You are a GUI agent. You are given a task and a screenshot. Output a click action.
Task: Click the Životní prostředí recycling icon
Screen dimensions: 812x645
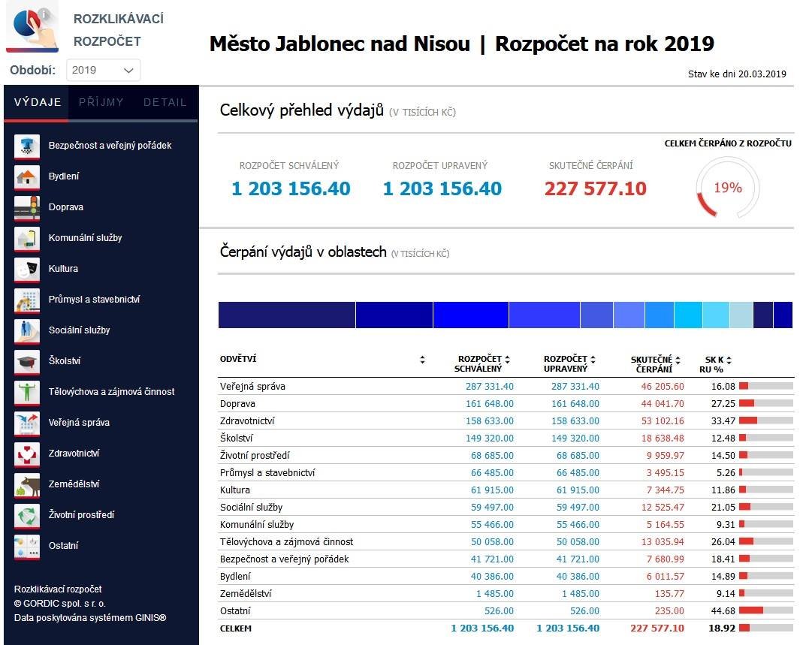[27, 515]
